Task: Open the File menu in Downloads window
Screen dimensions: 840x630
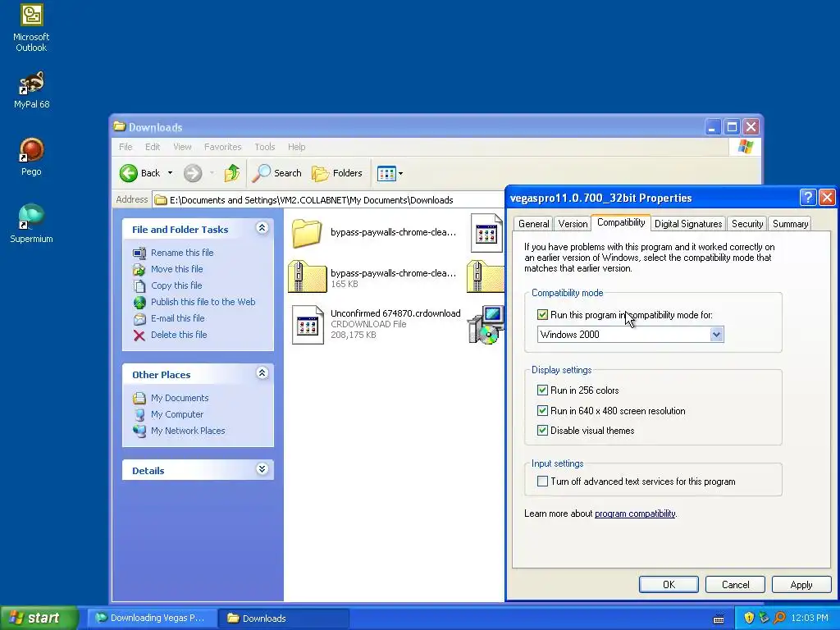Action: (126, 147)
